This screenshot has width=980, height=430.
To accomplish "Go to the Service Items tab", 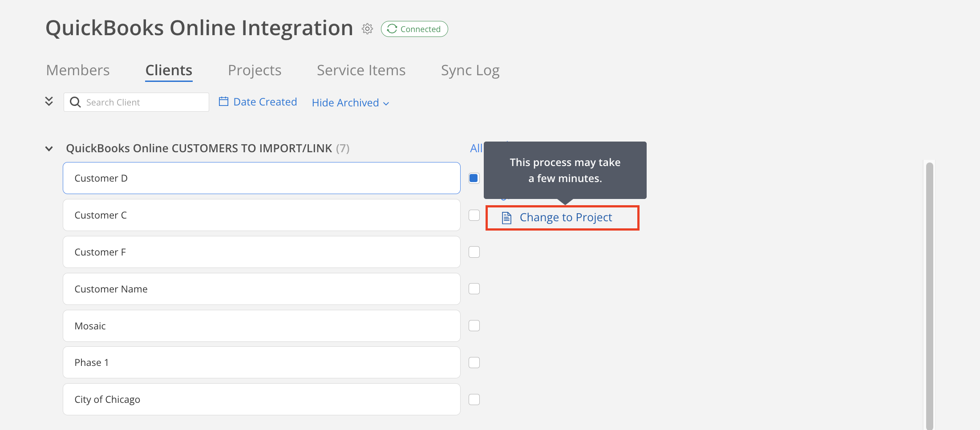I will pyautogui.click(x=361, y=70).
